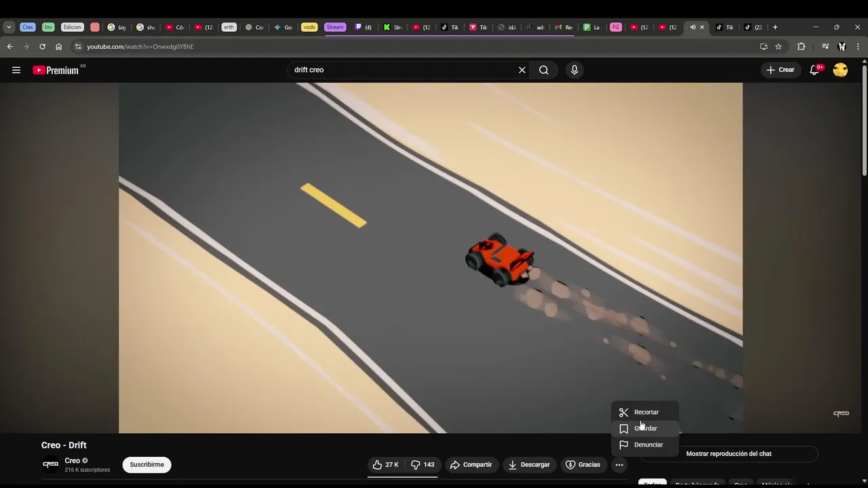Open the media control icon in toolbar
This screenshot has width=868, height=488.
point(825,47)
